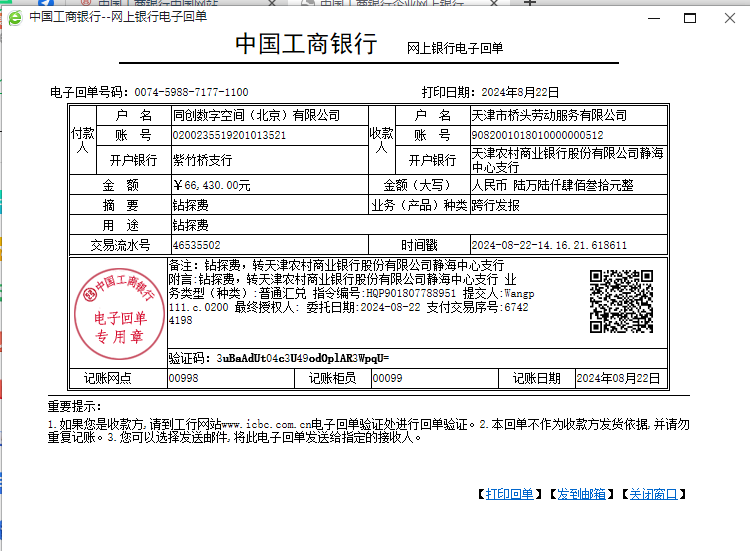
Task: Click www.icbc.com.cn in the notice text
Action: (x=266, y=424)
